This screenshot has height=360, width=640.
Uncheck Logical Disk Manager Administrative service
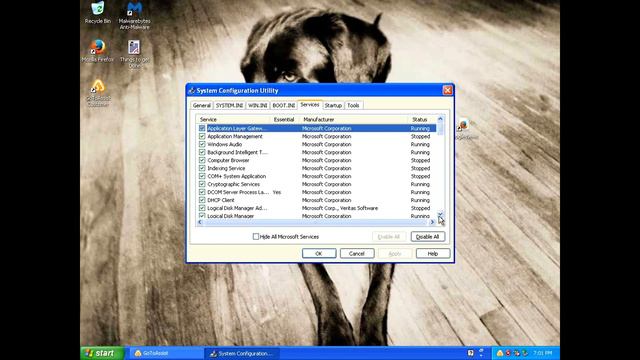[x=202, y=208]
